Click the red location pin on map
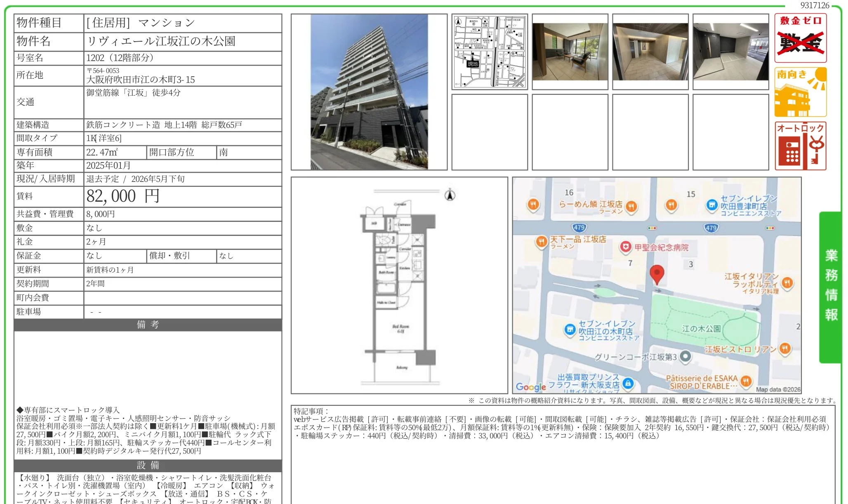Screen dimensions: 848x504 (x=657, y=274)
